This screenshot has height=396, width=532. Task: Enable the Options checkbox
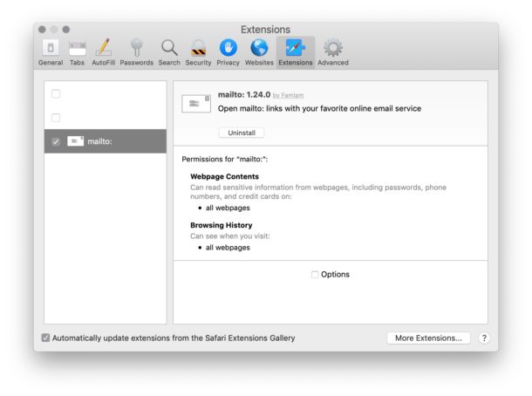pos(315,275)
